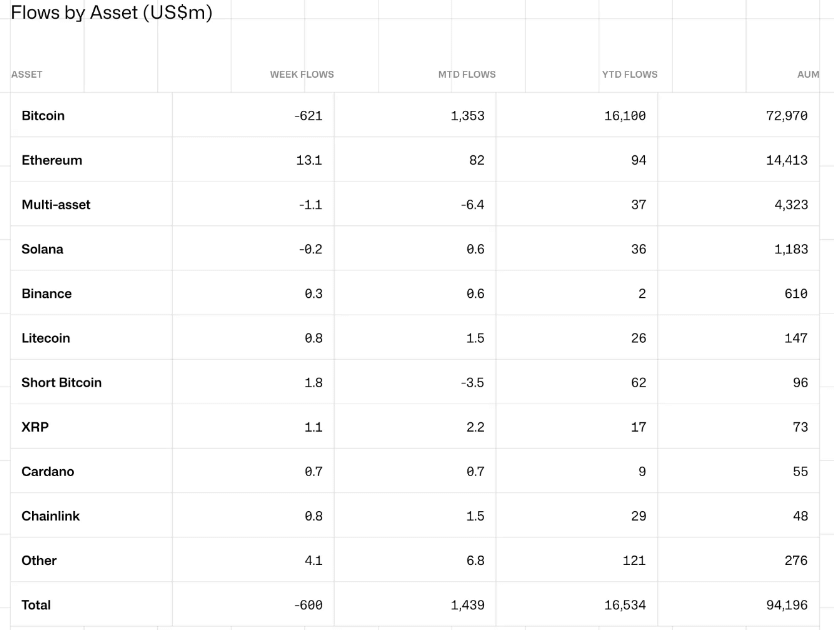Viewport: 834px width, 630px height.
Task: Select Ethereum's AUM value 14,413
Action: pos(786,160)
